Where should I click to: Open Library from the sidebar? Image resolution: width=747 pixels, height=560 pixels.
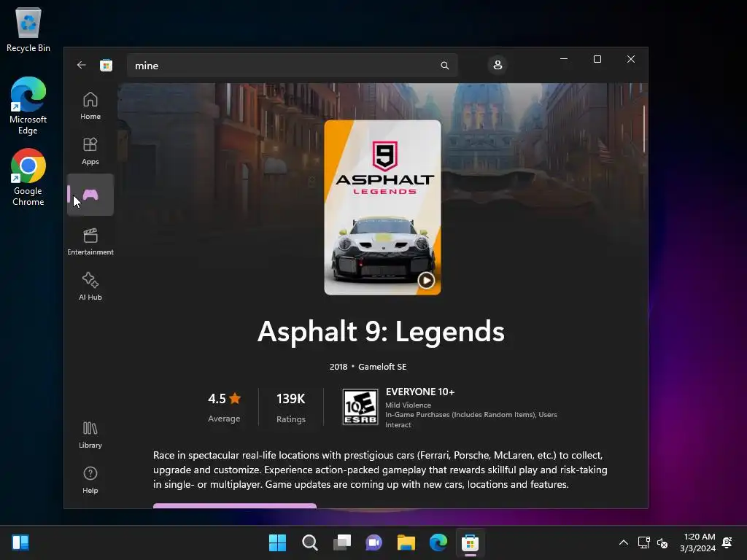coord(90,435)
